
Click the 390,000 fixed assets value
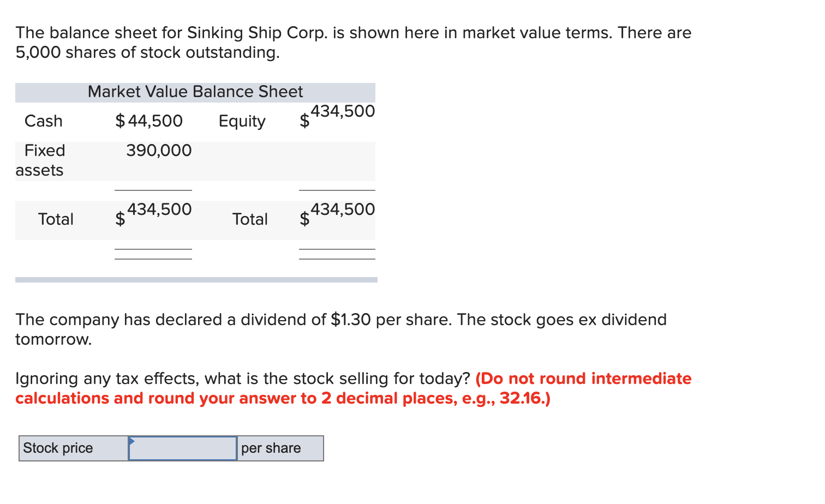[x=158, y=151]
